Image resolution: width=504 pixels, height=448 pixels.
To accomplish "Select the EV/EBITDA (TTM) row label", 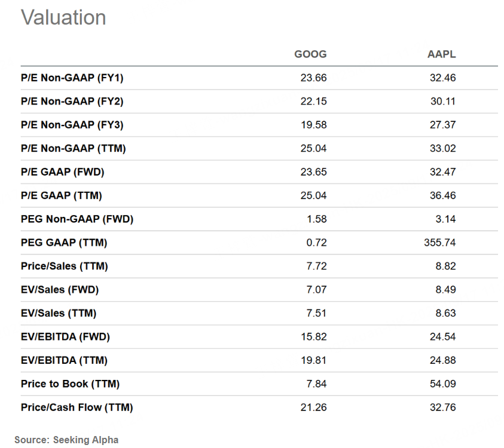I will coord(65,360).
